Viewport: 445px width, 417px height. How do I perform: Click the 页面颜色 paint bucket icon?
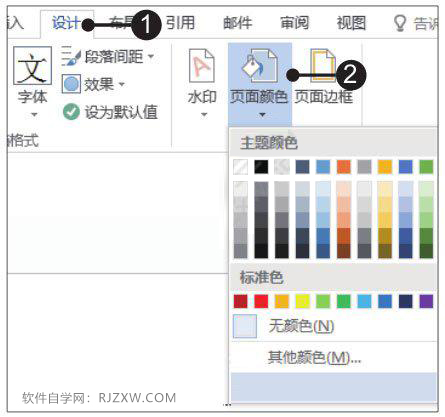[x=259, y=66]
